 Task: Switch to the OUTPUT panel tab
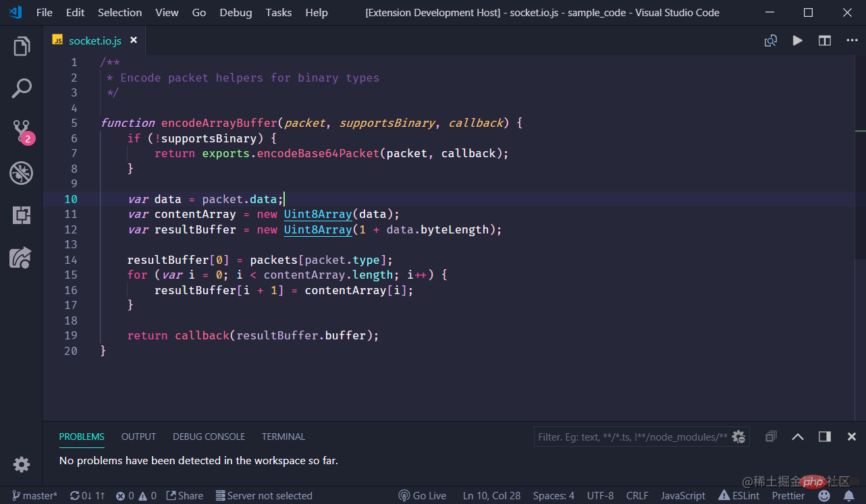[138, 437]
